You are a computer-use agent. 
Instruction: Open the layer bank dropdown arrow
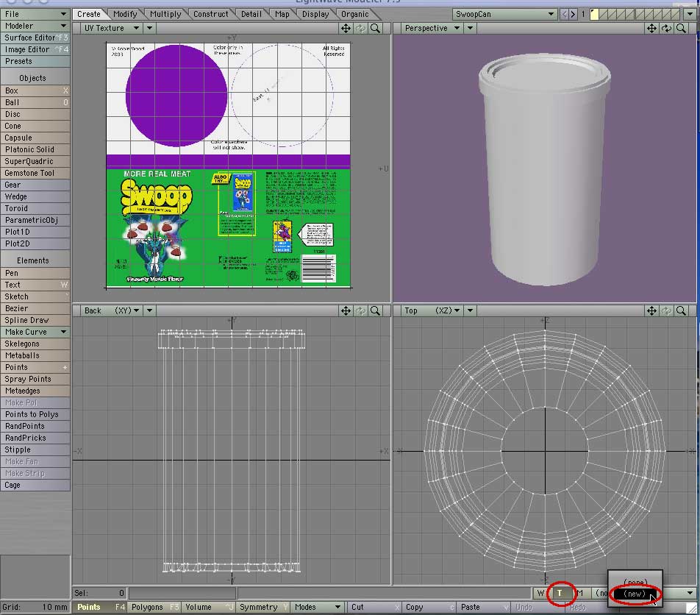click(690, 14)
